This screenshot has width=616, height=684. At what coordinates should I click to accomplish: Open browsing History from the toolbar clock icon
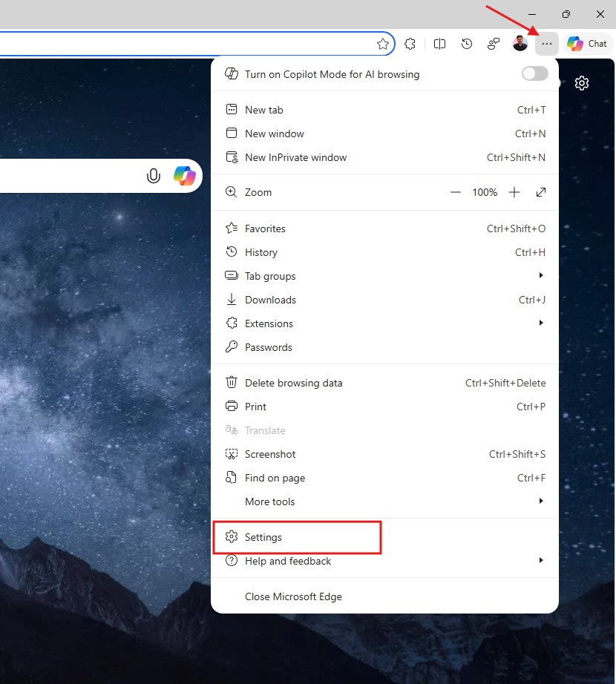coord(467,44)
